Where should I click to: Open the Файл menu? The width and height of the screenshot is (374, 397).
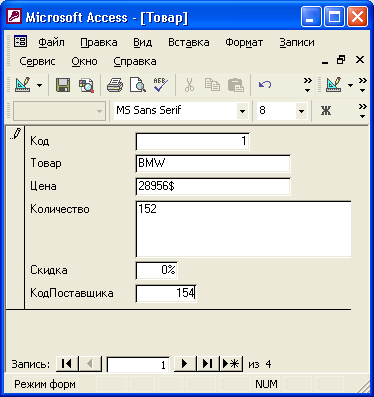(x=51, y=42)
